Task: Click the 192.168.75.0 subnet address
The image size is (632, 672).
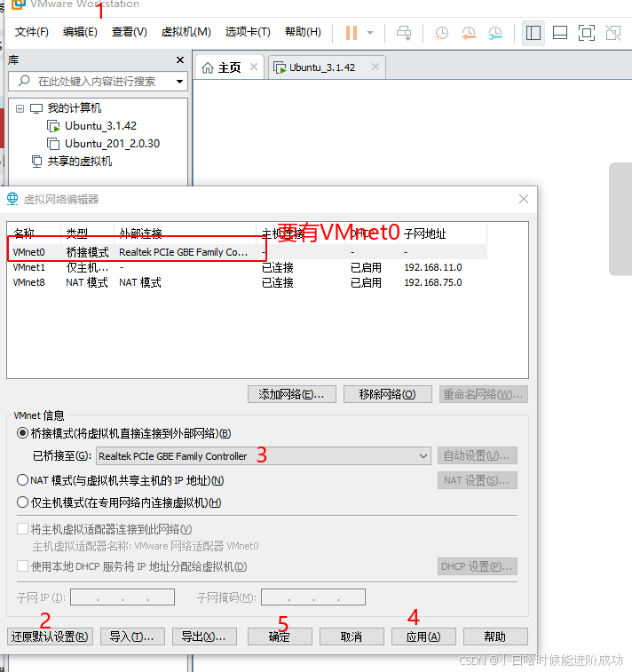Action: pos(433,283)
